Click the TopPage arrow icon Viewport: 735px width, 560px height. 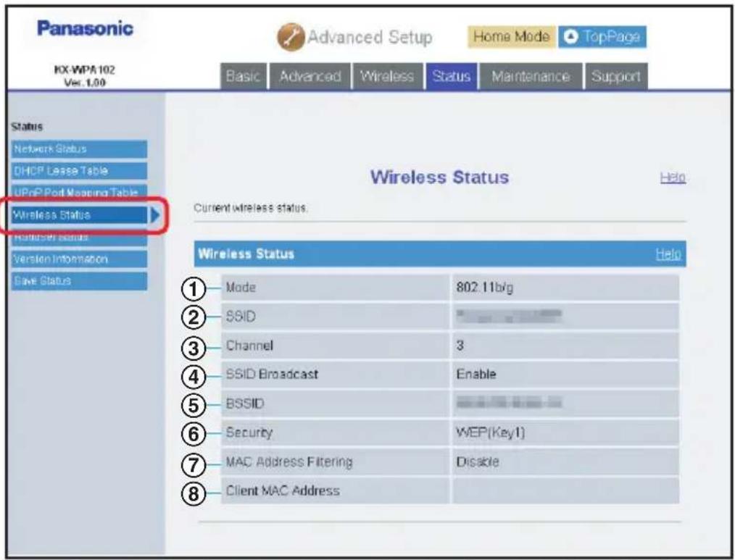tap(570, 36)
